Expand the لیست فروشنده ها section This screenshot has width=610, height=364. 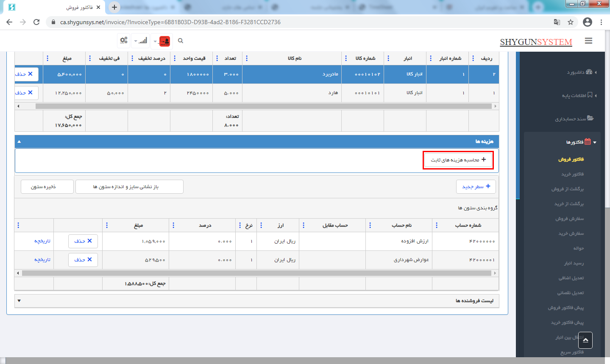19,301
